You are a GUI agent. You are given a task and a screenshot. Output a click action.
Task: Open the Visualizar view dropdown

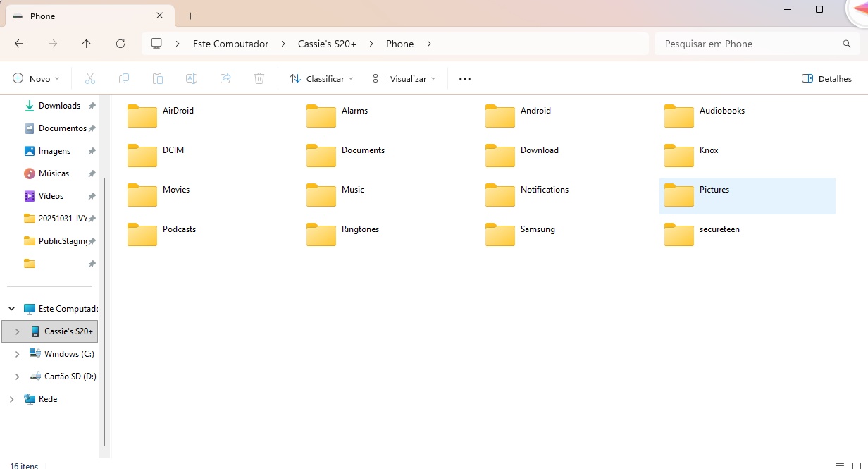pyautogui.click(x=404, y=78)
